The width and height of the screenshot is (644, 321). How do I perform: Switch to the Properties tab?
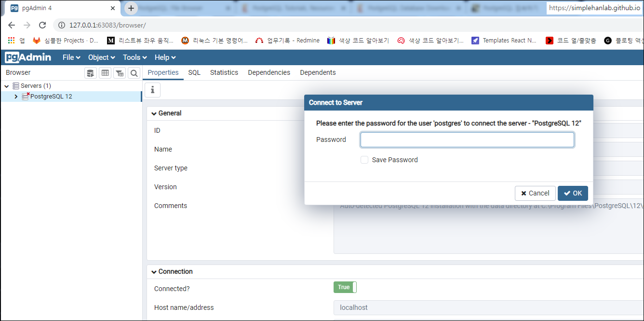pos(163,72)
